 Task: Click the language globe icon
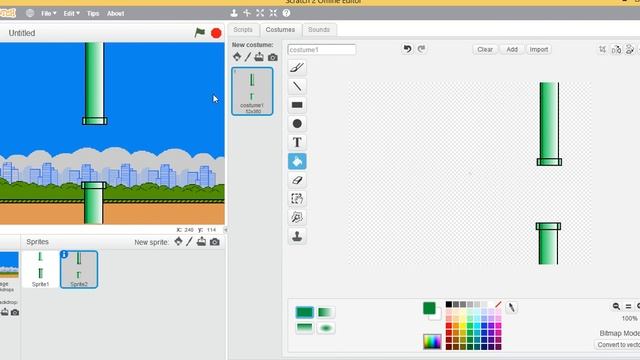[x=30, y=13]
